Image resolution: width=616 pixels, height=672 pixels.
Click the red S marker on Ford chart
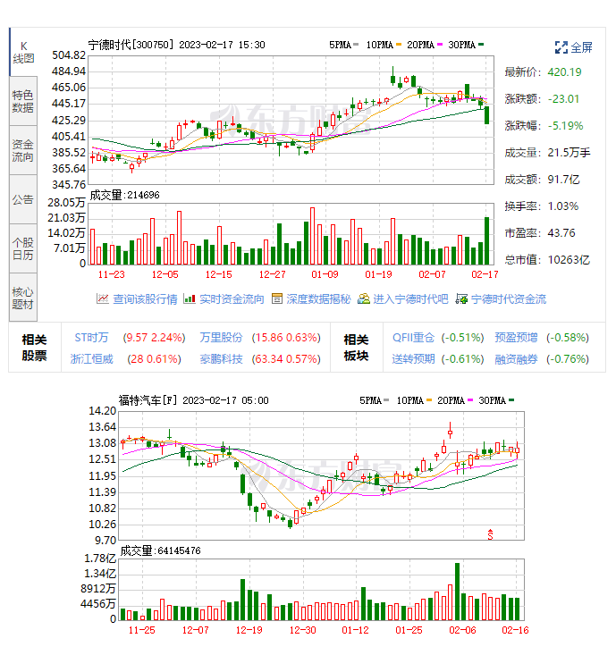tap(490, 534)
